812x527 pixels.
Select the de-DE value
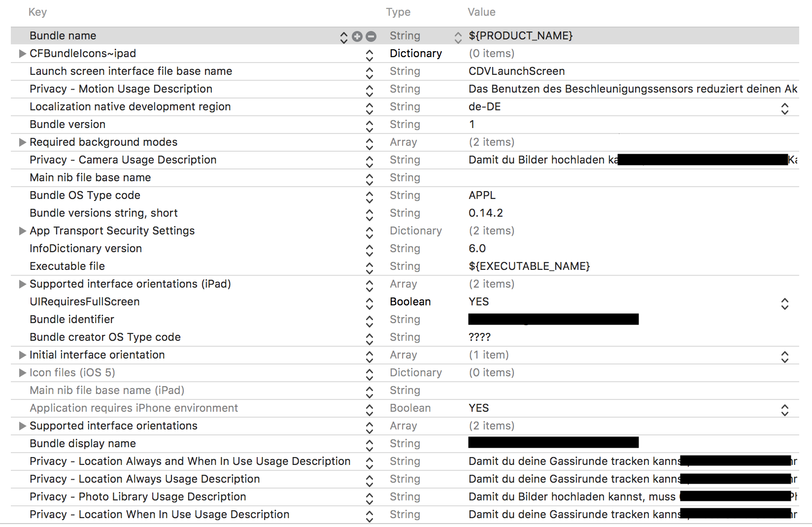click(x=485, y=106)
